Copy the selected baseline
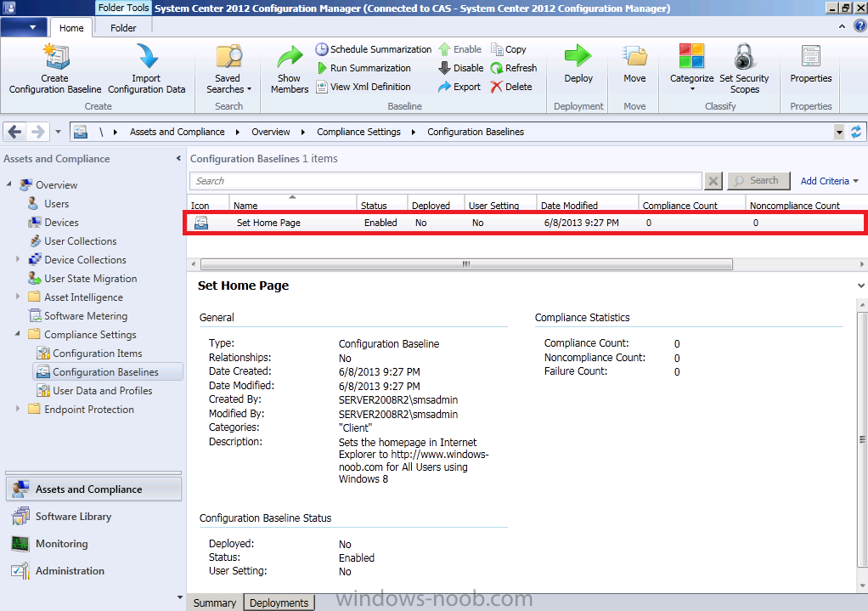The height and width of the screenshot is (611, 868). coord(508,49)
